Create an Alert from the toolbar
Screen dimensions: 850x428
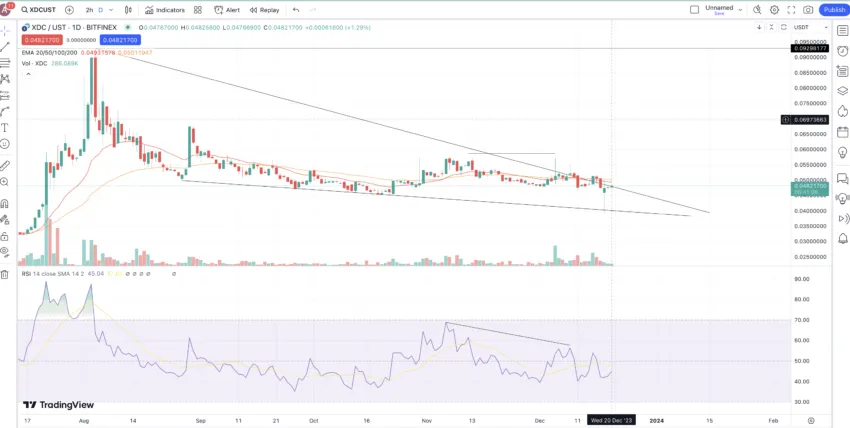227,10
